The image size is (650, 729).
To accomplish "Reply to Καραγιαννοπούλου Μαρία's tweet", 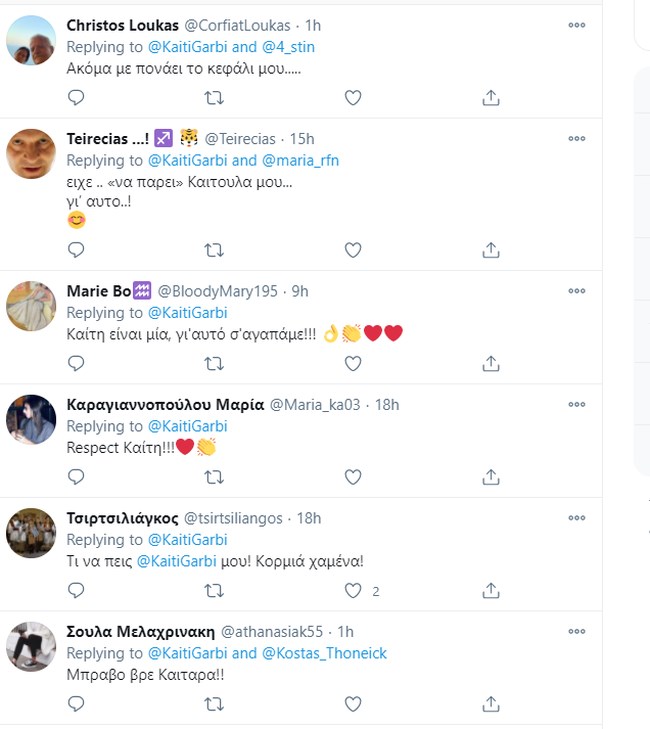I will [x=76, y=477].
